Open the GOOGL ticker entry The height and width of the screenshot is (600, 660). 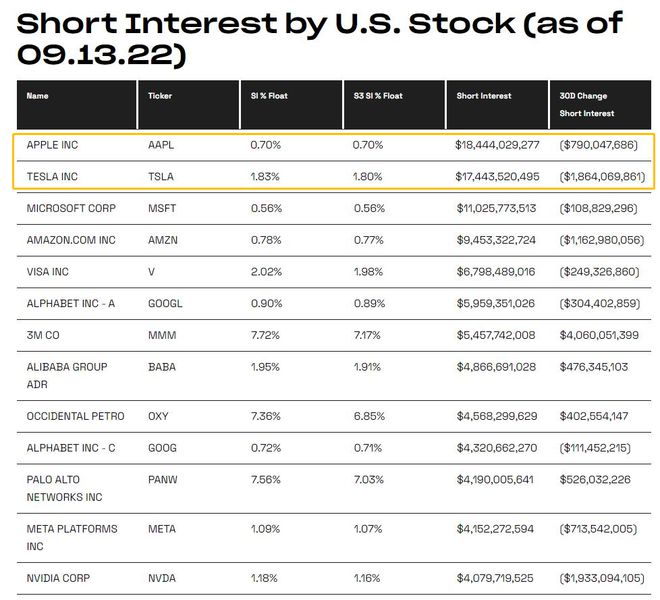click(164, 304)
